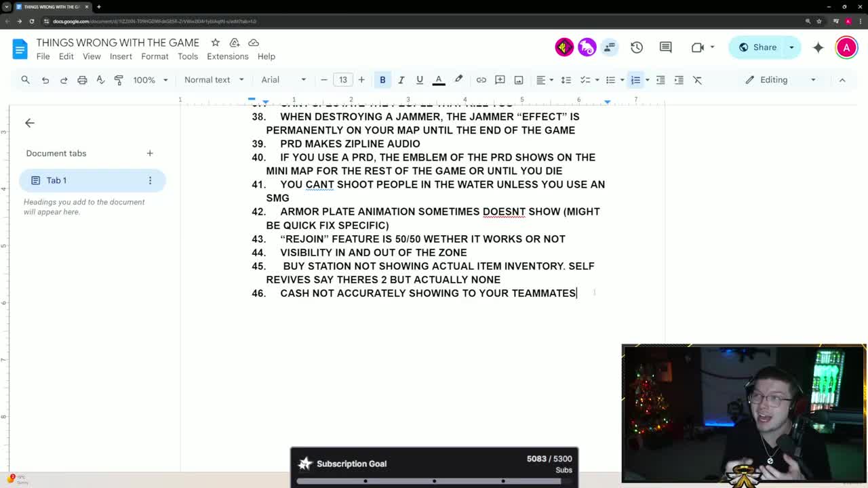Star the document title
This screenshot has width=868, height=488.
pos(215,42)
